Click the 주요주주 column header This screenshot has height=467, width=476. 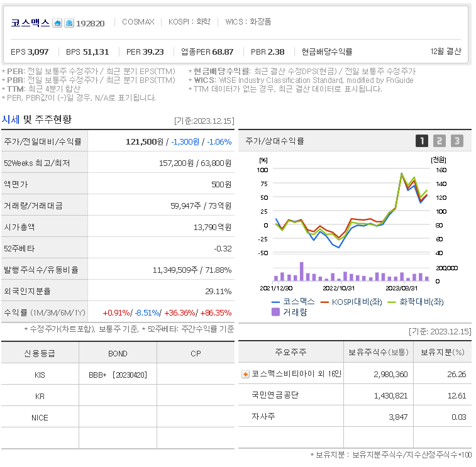(291, 352)
